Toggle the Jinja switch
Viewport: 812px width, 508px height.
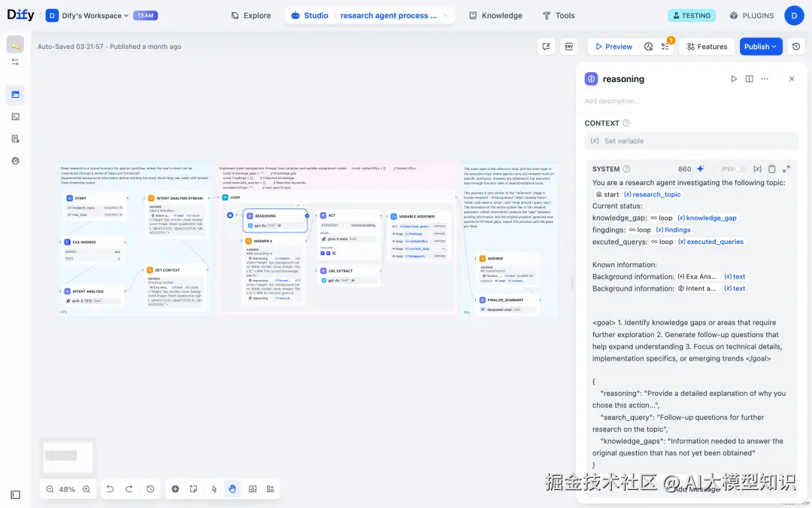[x=740, y=169]
